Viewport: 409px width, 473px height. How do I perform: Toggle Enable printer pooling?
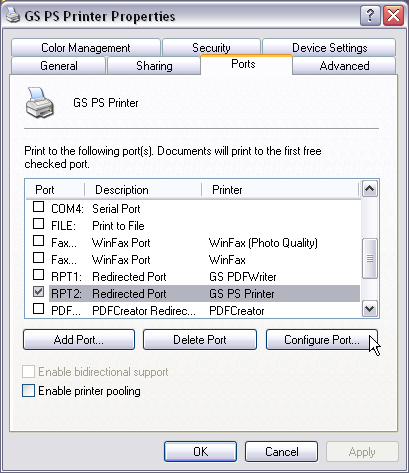pos(28,391)
